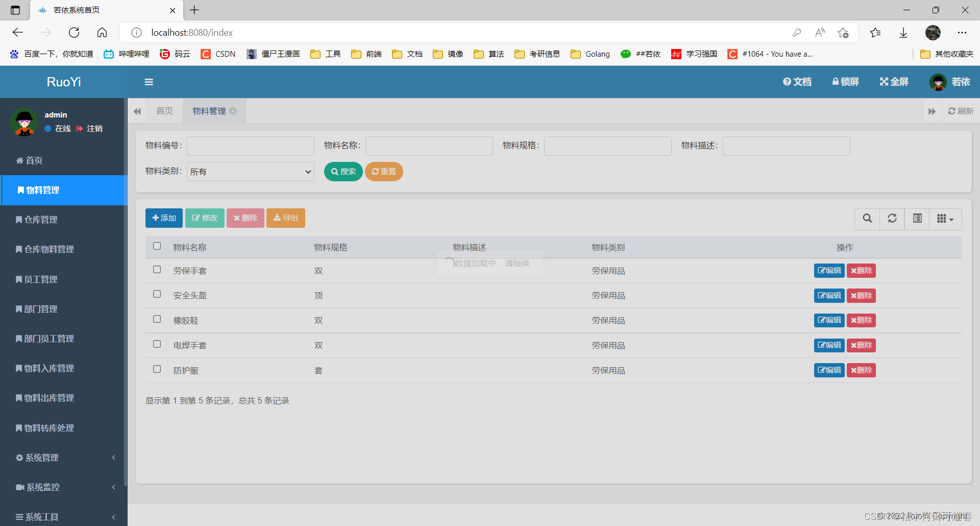
Task: Edit the 劳保手套 row with 编辑
Action: pyautogui.click(x=829, y=271)
